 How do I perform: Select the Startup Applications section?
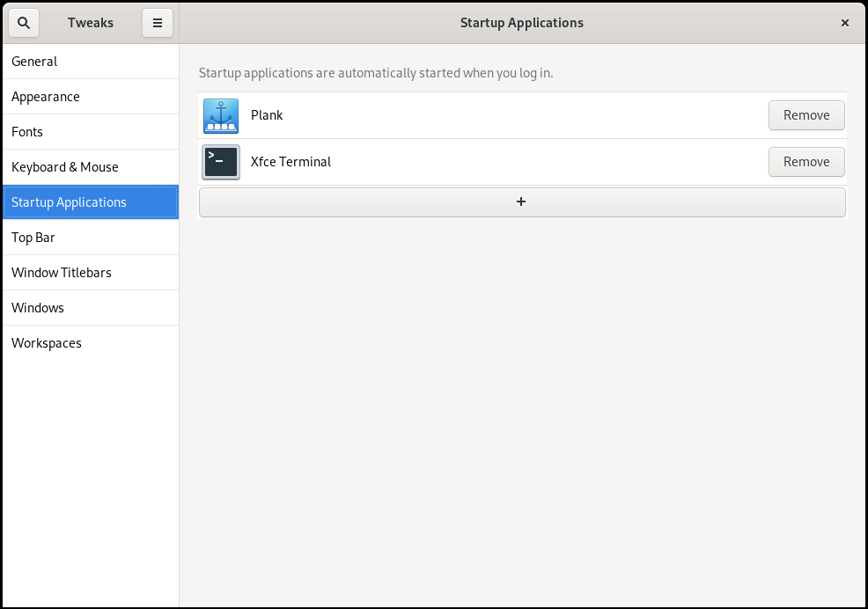point(69,202)
